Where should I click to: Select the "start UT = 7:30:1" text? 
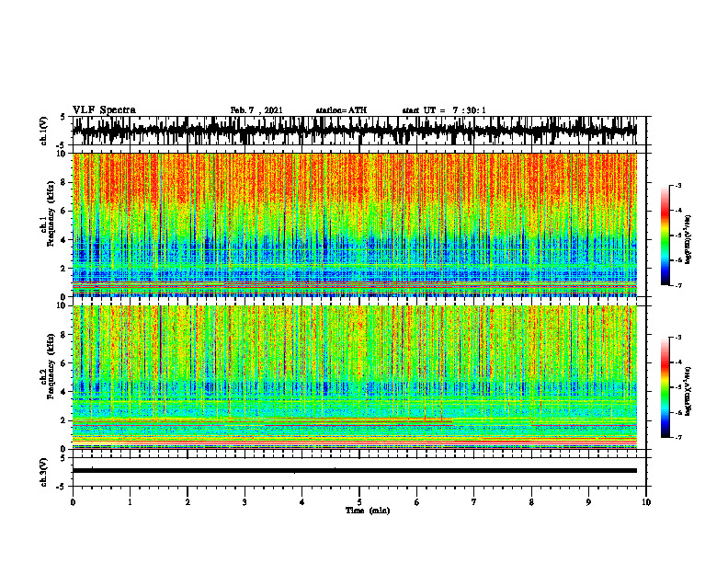click(444, 110)
